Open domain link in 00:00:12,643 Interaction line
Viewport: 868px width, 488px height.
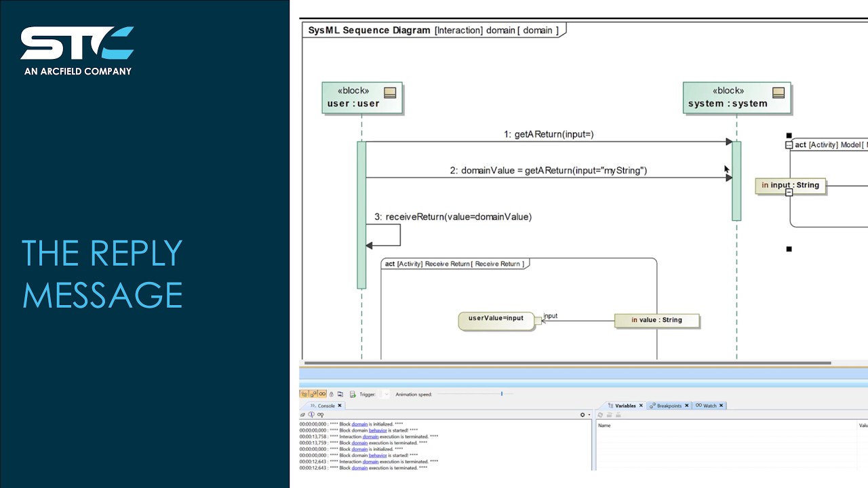point(370,462)
